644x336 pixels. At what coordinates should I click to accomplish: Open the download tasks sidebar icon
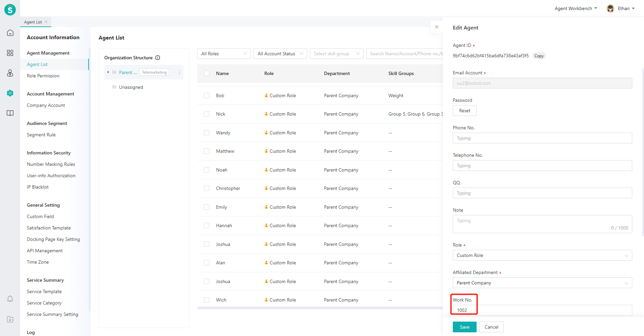[x=10, y=319]
